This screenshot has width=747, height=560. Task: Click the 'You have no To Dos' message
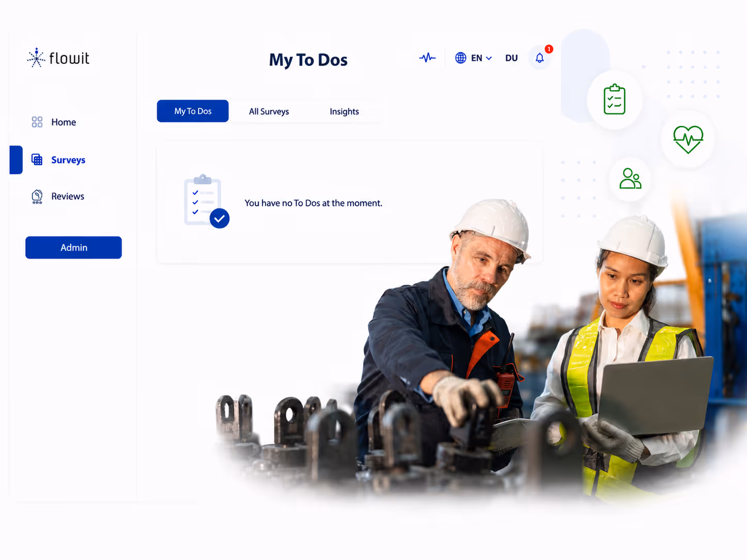point(314,203)
